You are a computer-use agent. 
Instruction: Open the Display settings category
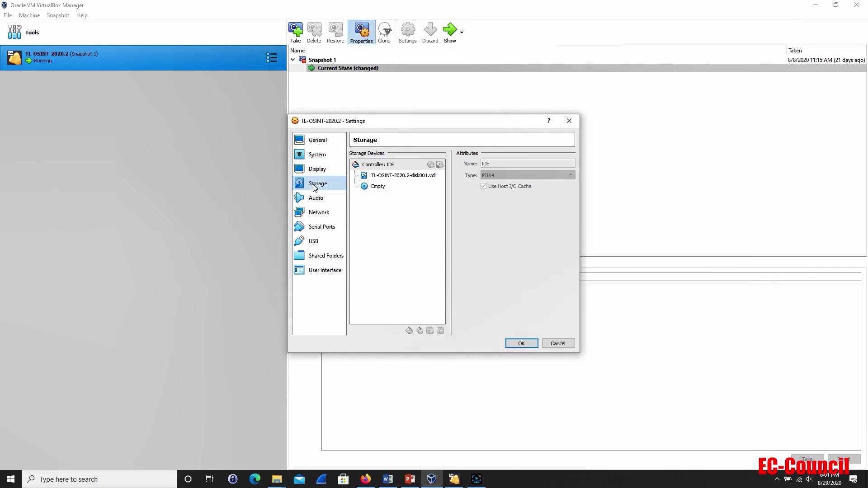(319, 169)
